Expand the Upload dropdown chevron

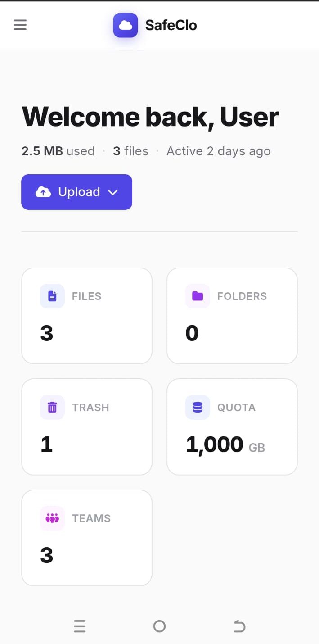click(112, 192)
